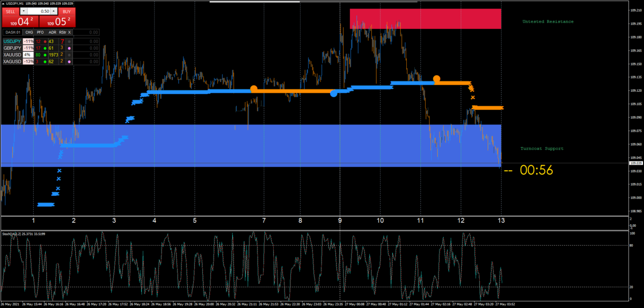The image size is (644, 308).
Task: Click the Untested Resistance label
Action: (x=548, y=21)
